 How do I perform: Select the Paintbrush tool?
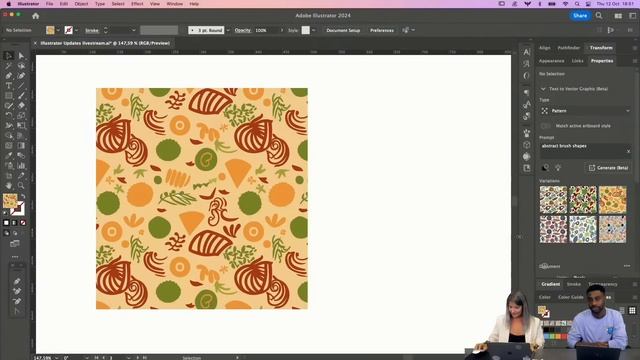(x=21, y=96)
